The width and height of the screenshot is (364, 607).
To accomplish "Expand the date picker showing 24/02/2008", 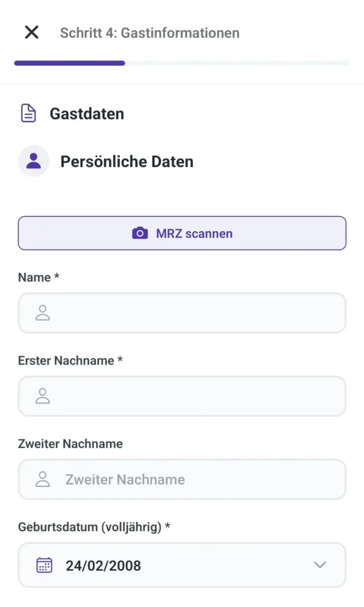I will click(182, 564).
